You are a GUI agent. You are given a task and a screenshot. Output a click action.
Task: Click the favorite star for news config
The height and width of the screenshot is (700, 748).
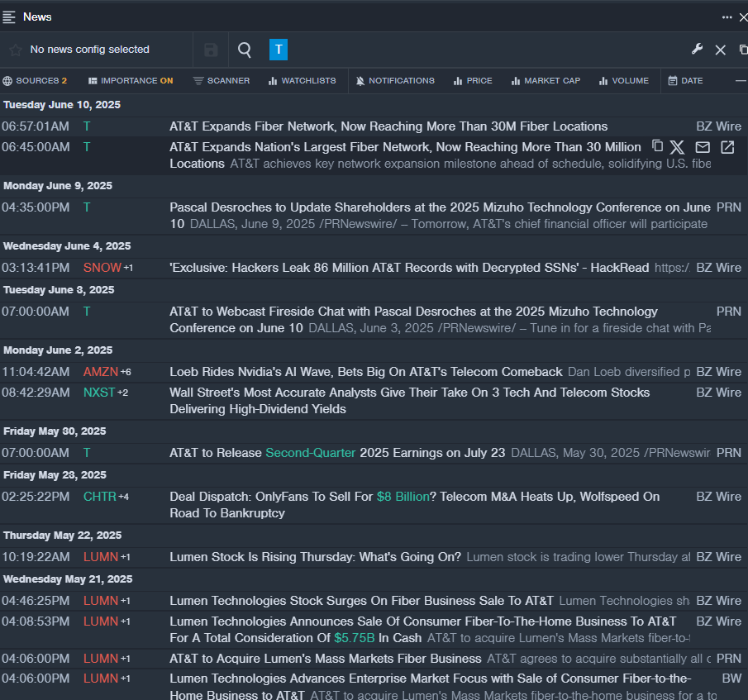tap(15, 50)
